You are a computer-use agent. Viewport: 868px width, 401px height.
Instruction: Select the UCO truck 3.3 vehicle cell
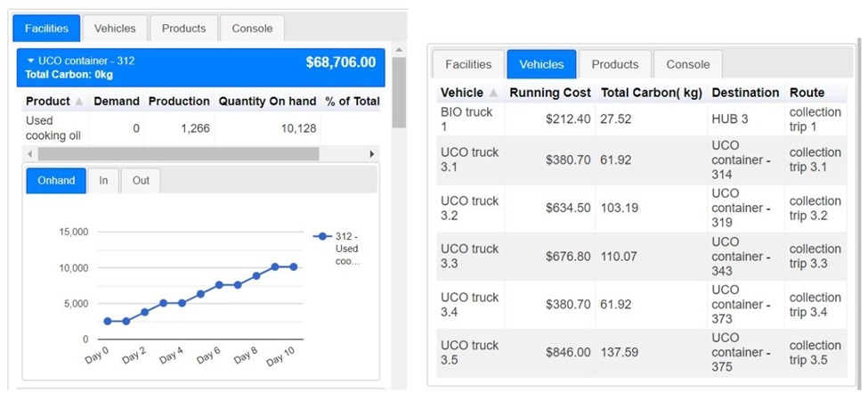pyautogui.click(x=470, y=256)
